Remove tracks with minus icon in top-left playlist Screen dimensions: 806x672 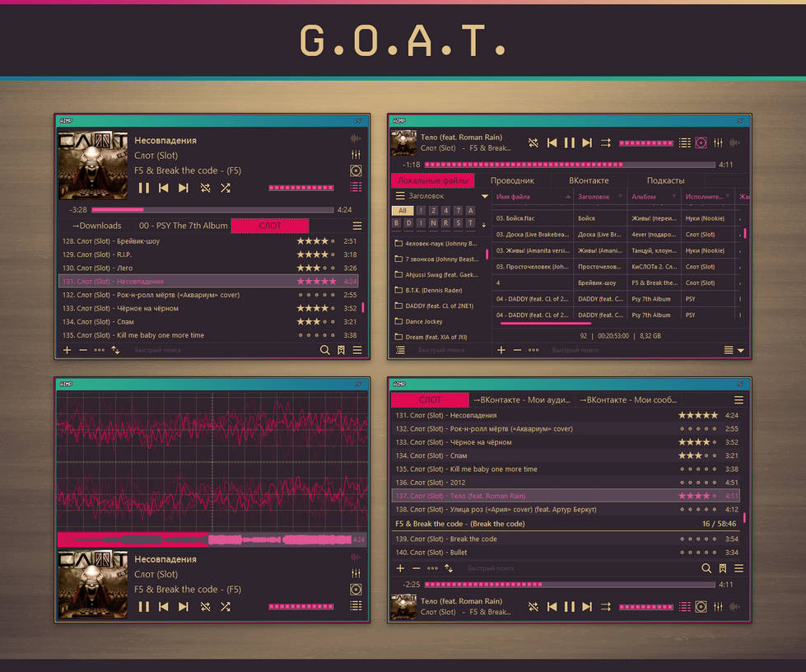pyautogui.click(x=83, y=350)
